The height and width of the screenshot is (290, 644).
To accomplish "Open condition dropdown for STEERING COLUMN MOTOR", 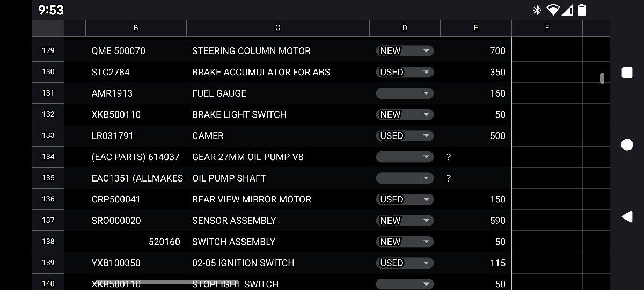I will 405,51.
